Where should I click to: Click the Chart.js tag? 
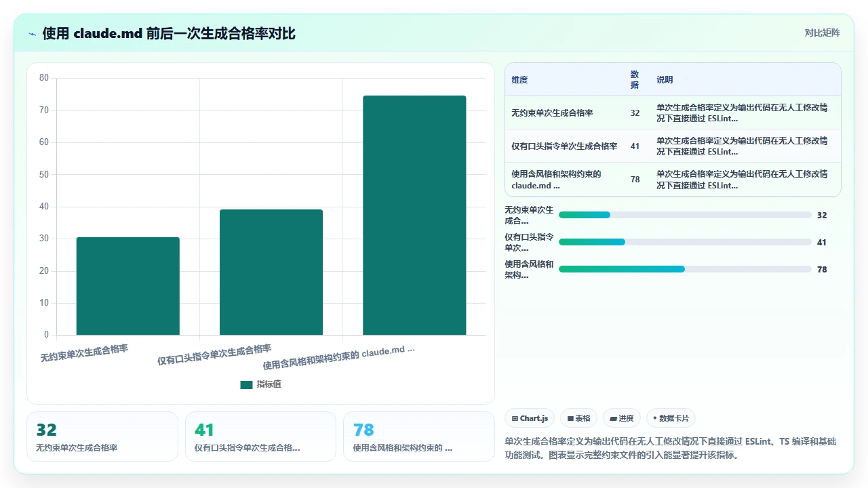tap(530, 418)
